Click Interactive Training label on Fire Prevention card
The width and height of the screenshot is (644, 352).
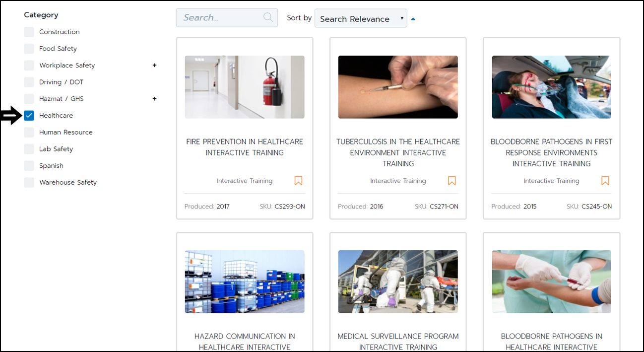click(x=245, y=181)
